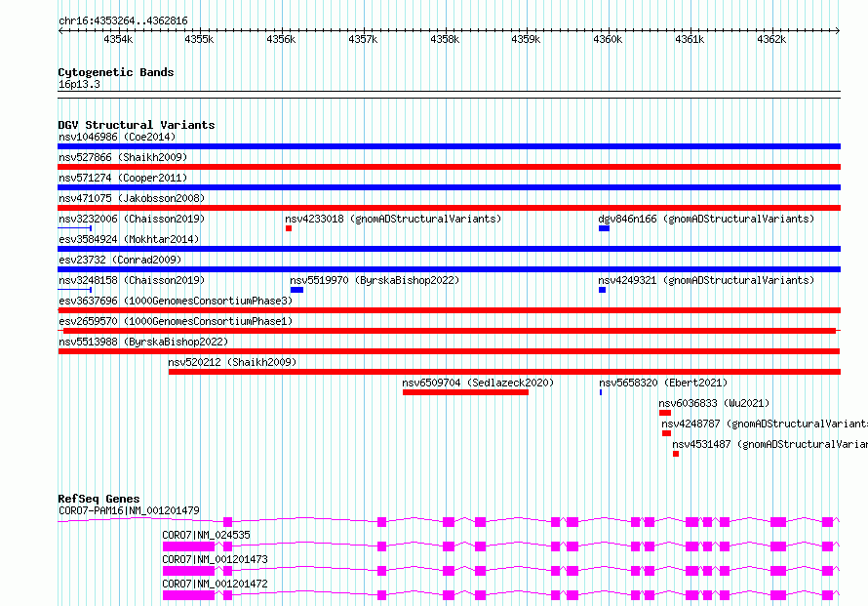
Task: Select the nsv527866 (Shaikh2009) label
Action: click(x=123, y=157)
